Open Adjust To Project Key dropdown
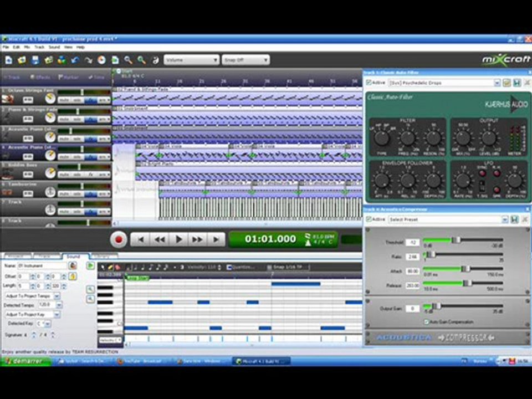532x399 pixels. click(x=57, y=315)
